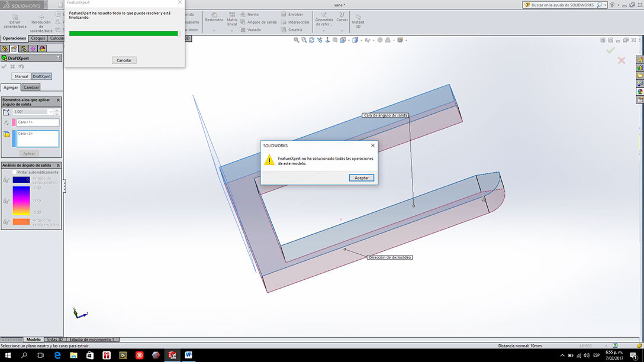Open the draft angle 1.00° dropdown
The height and width of the screenshot is (362, 644).
(x=50, y=112)
